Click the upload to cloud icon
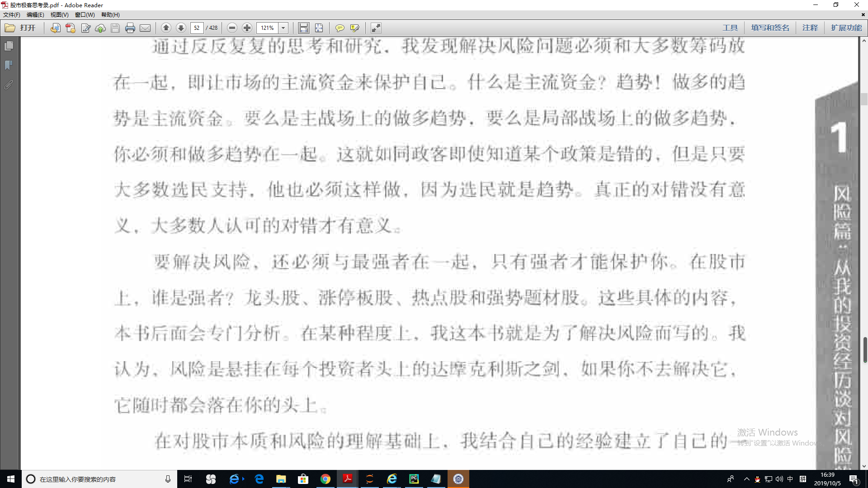Image resolution: width=868 pixels, height=488 pixels. tap(100, 28)
